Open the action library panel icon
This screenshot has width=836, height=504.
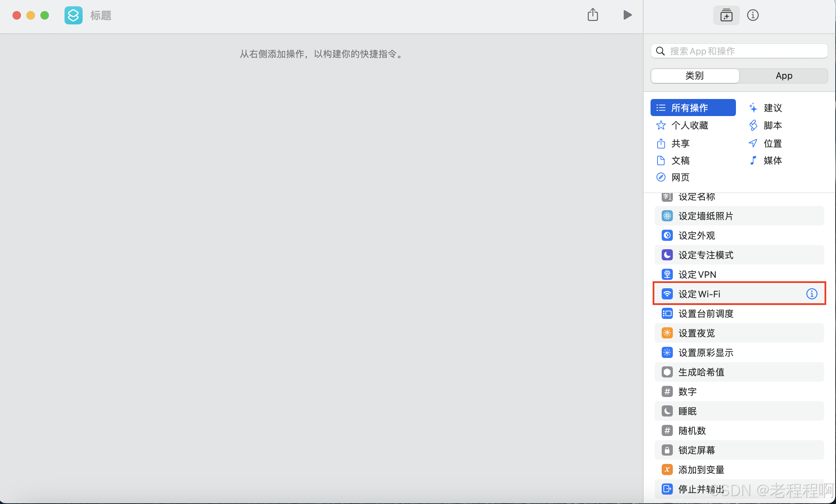pos(726,15)
